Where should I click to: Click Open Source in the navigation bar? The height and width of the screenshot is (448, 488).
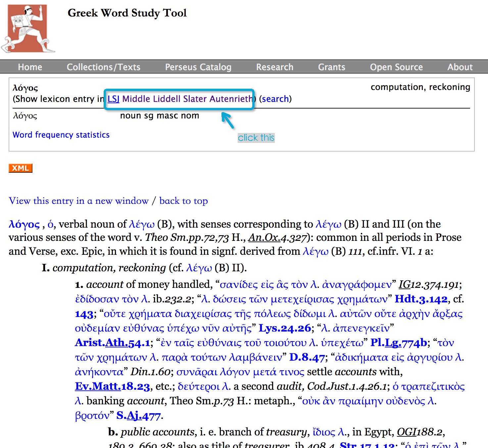point(396,67)
